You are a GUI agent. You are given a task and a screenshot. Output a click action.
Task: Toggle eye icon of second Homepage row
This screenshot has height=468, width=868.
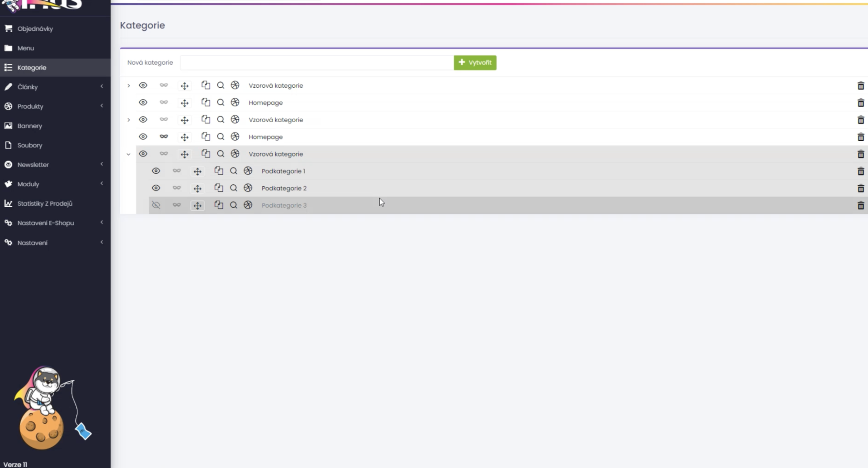click(143, 137)
